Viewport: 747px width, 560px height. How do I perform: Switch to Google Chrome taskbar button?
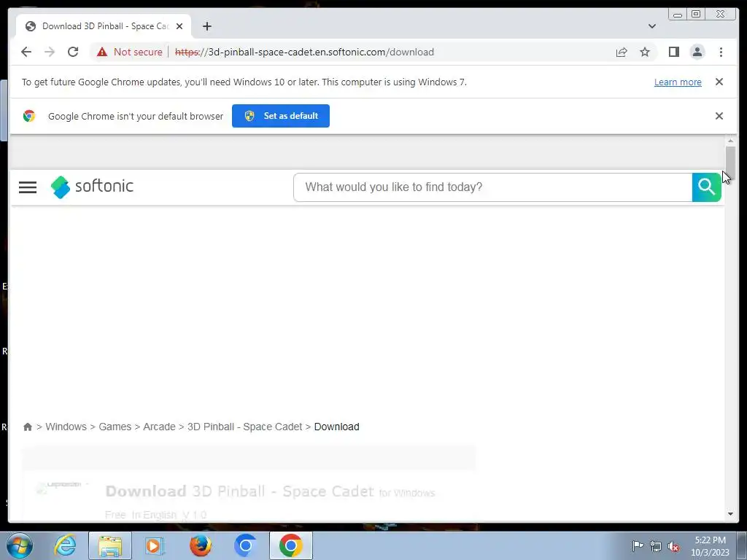click(x=291, y=545)
